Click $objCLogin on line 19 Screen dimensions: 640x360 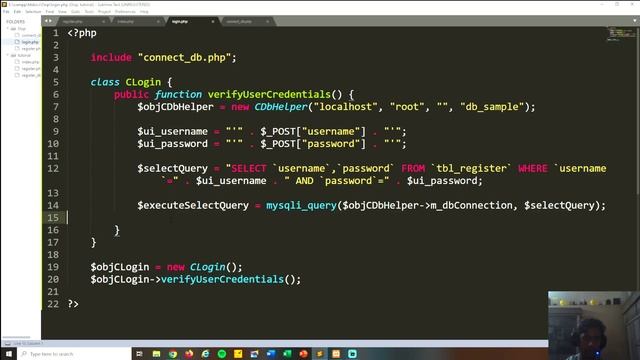click(x=120, y=267)
